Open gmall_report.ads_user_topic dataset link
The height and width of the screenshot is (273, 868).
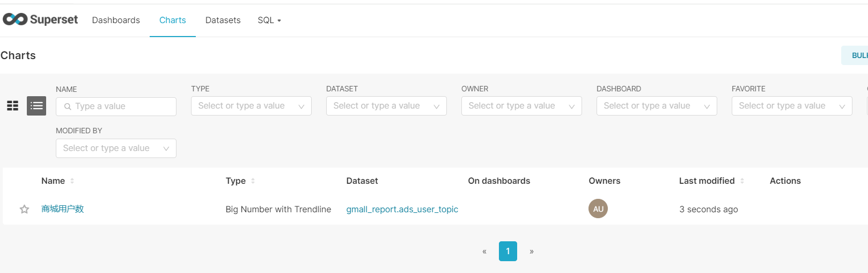(x=402, y=209)
